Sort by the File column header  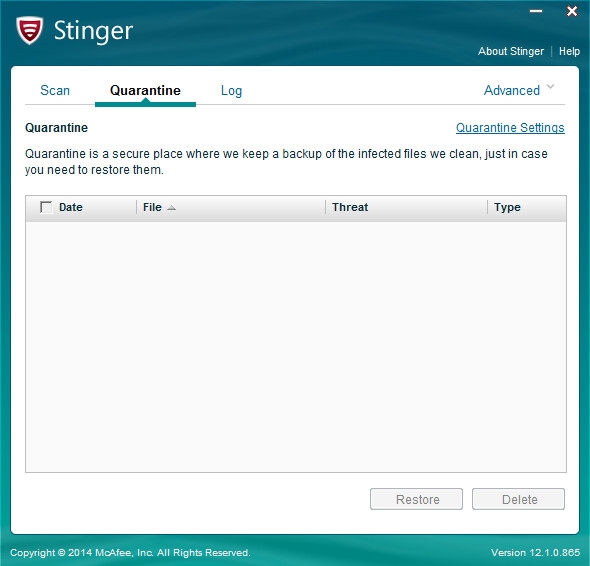pos(152,207)
